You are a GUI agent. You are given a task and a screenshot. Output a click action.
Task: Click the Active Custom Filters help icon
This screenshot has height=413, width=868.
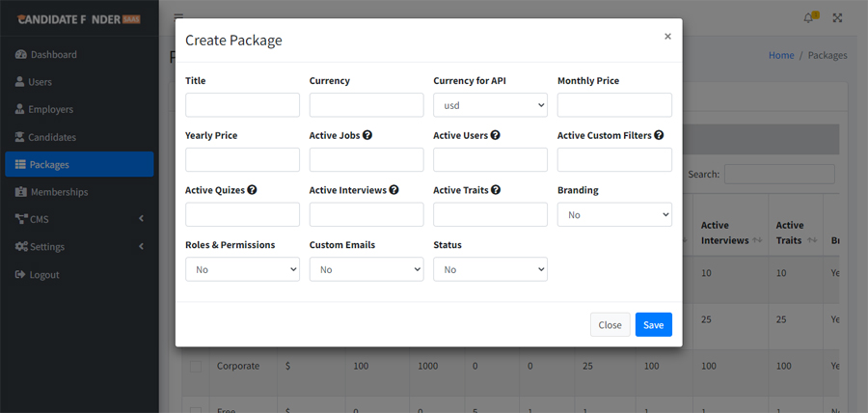660,136
